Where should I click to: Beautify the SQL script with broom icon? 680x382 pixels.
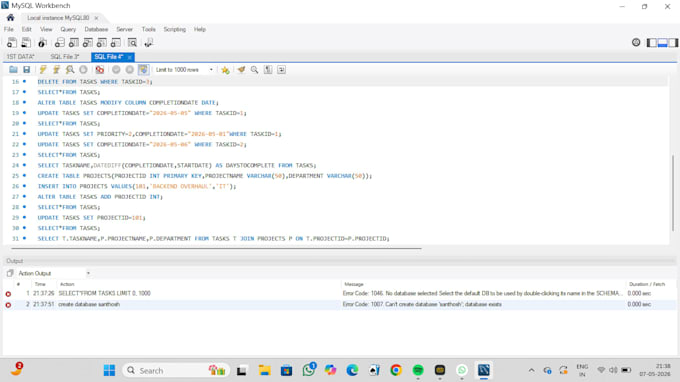click(x=241, y=69)
